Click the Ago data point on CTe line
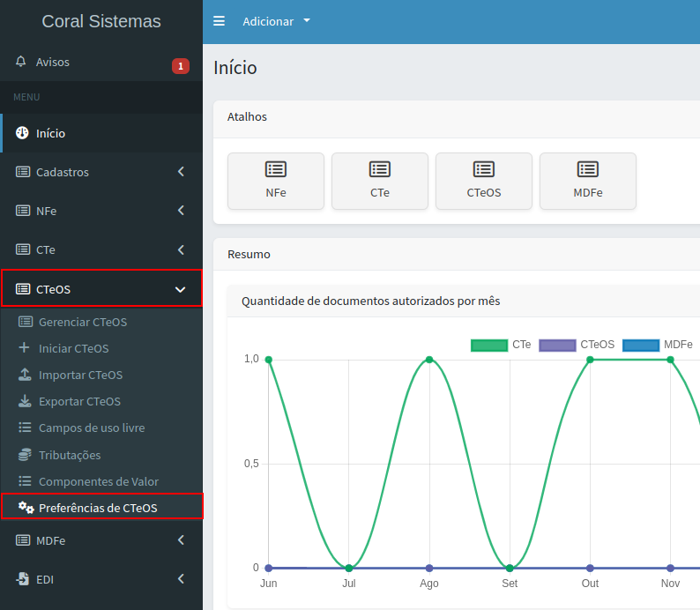The width and height of the screenshot is (700, 610). tap(429, 360)
